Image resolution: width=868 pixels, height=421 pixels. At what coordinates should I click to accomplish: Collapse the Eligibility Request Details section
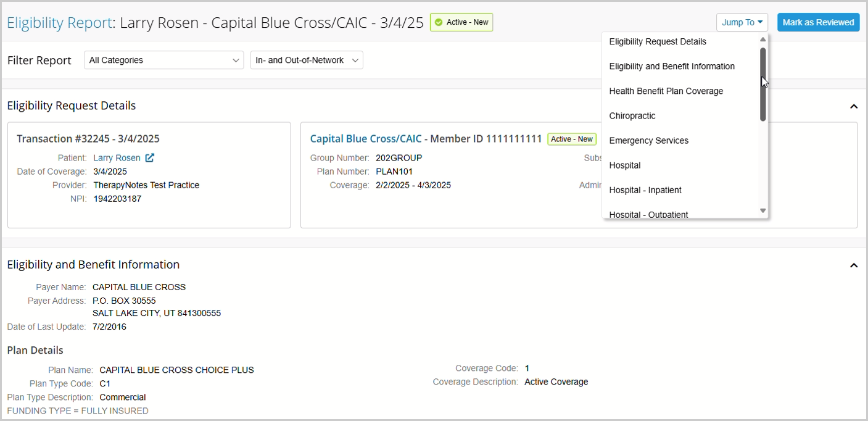854,106
